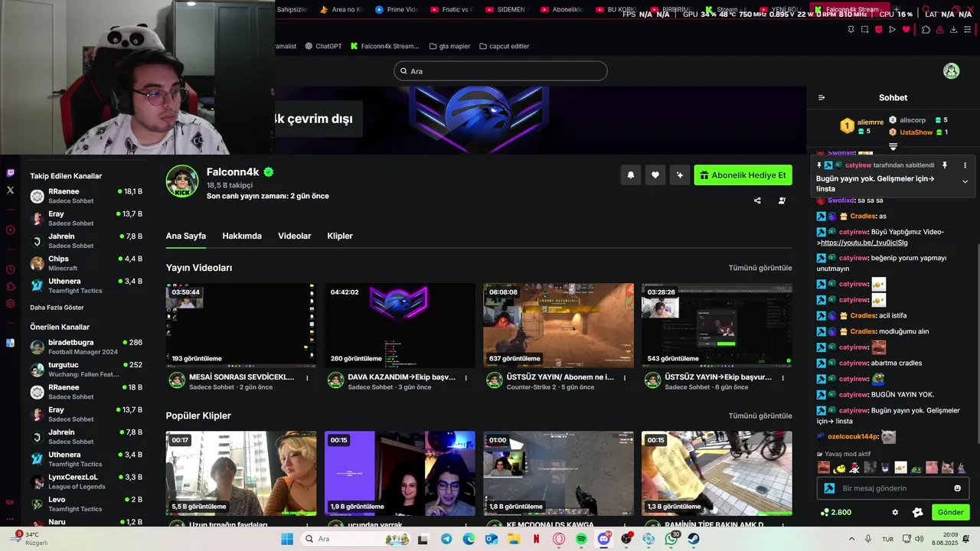This screenshot has width=980, height=551.
Task: Open pinned message three-dot options
Action: [965, 165]
